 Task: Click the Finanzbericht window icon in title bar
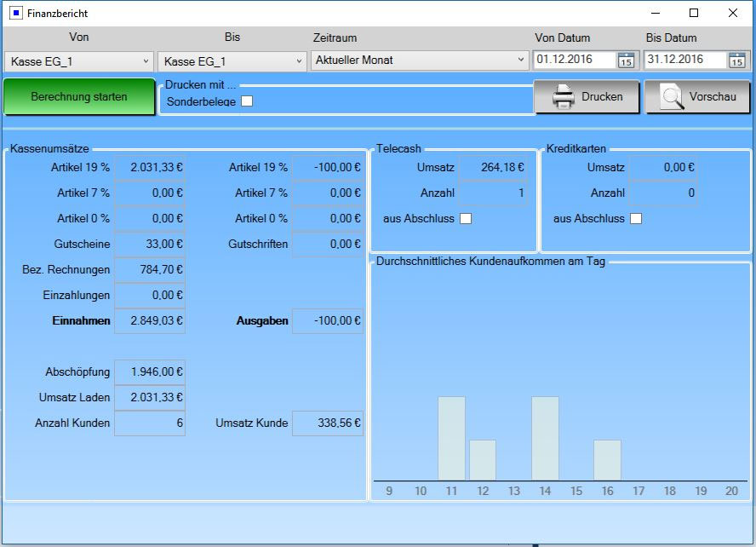tap(15, 14)
